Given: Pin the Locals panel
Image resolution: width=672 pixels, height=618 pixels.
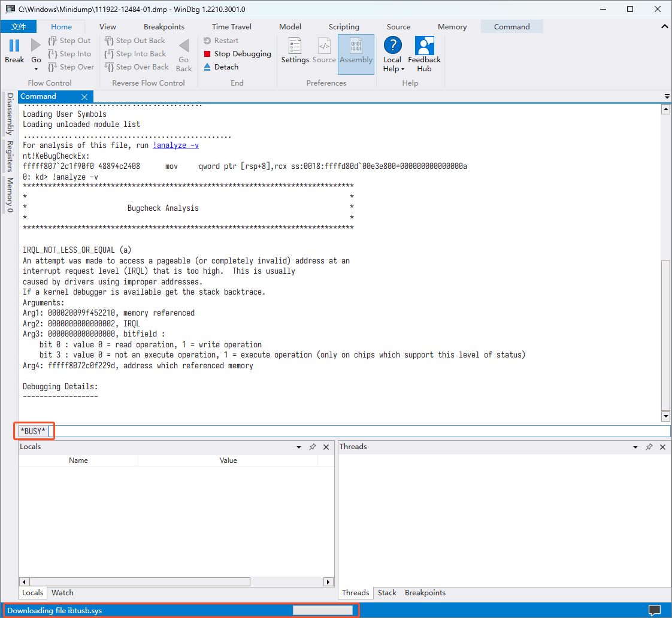Looking at the screenshot, I should (313, 447).
